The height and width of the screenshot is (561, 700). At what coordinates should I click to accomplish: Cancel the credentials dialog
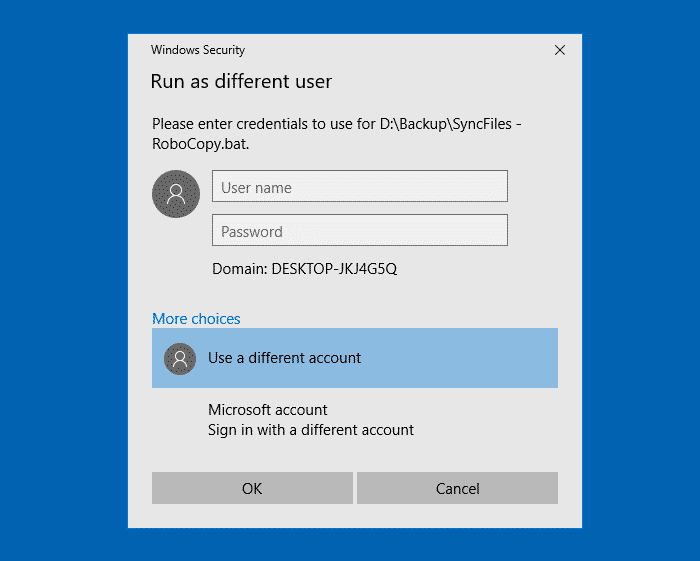pyautogui.click(x=457, y=488)
